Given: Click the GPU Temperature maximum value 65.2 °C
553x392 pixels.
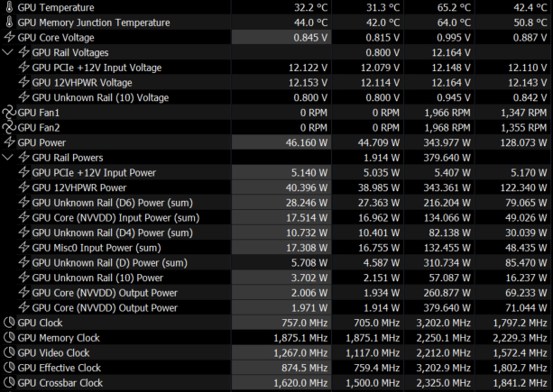Looking at the screenshot, I should 454,7.
